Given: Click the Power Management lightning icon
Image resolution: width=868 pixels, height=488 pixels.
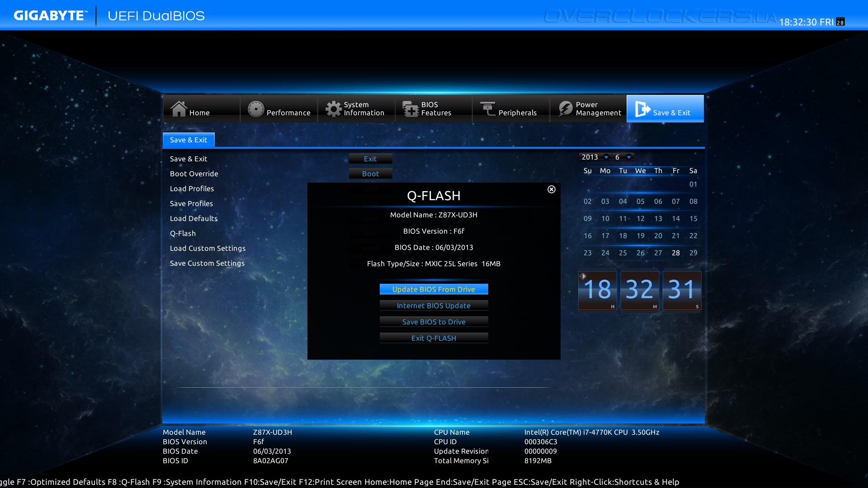Looking at the screenshot, I should tap(565, 109).
